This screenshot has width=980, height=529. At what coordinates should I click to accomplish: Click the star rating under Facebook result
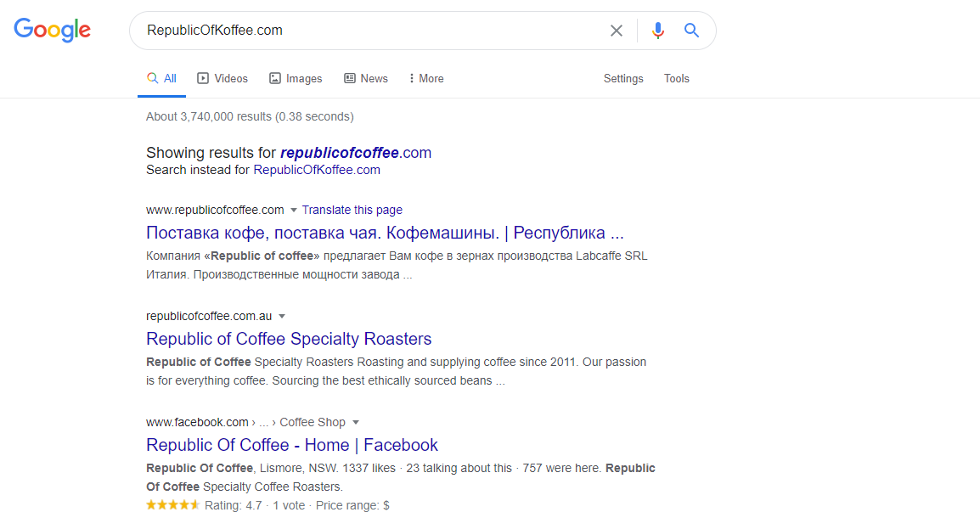[172, 505]
